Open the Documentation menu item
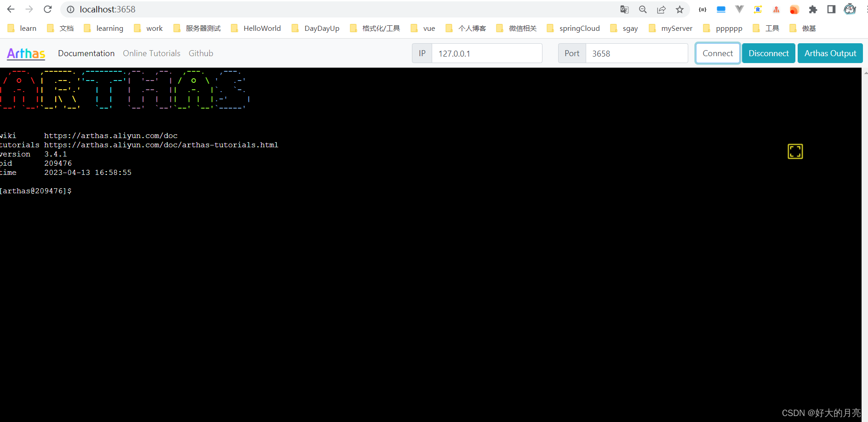The image size is (868, 422). point(86,53)
